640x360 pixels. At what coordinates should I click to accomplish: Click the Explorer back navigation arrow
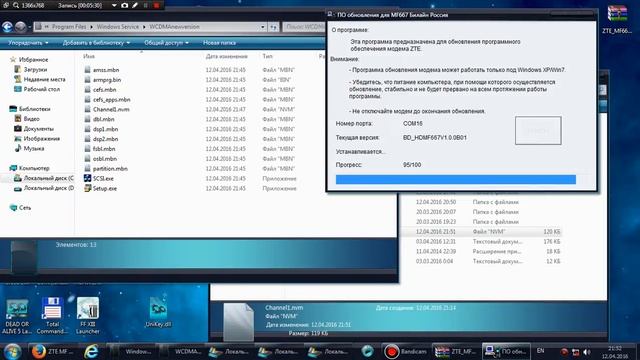tap(7, 27)
